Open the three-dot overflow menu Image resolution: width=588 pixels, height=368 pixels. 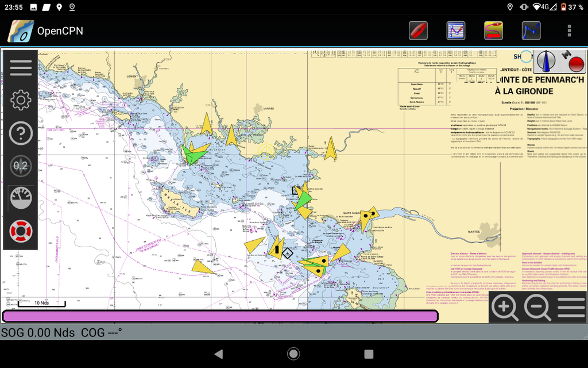point(569,31)
